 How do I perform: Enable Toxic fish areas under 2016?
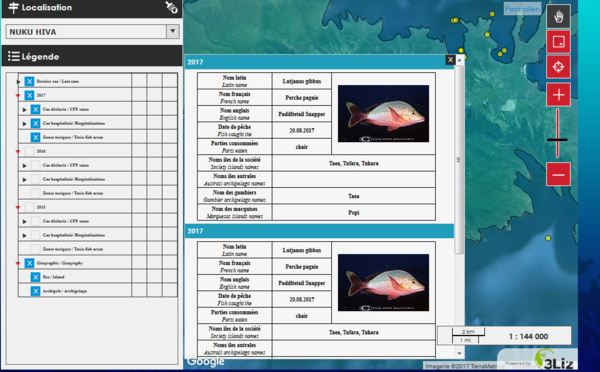(36, 193)
